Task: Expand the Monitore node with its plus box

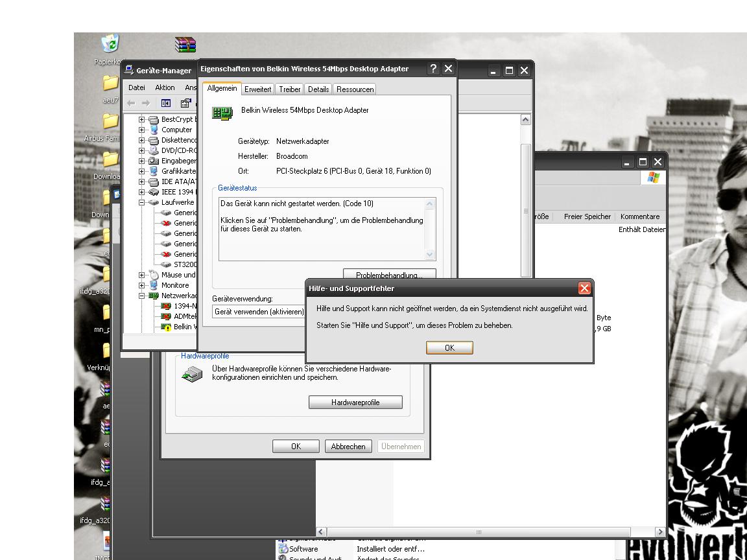Action: coord(141,286)
